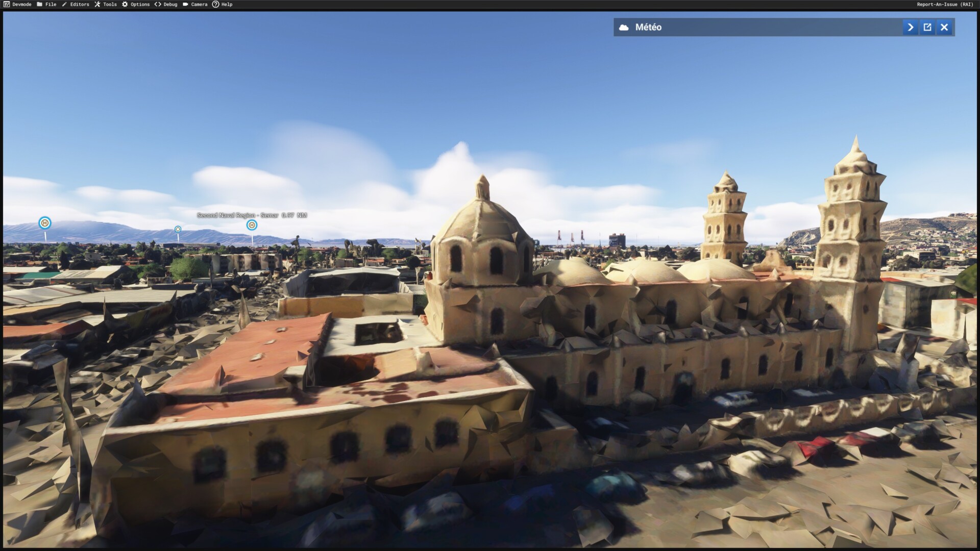Click the Devmode checklist icon
This screenshot has height=551, width=980.
[6, 4]
